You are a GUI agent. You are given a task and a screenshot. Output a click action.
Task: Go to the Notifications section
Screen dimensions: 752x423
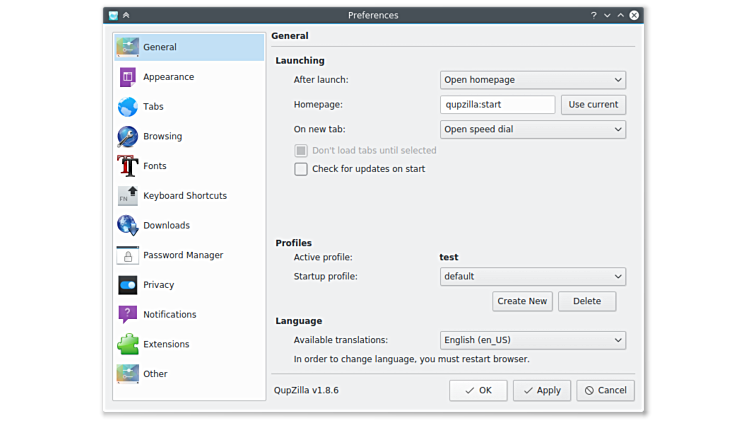pos(169,314)
